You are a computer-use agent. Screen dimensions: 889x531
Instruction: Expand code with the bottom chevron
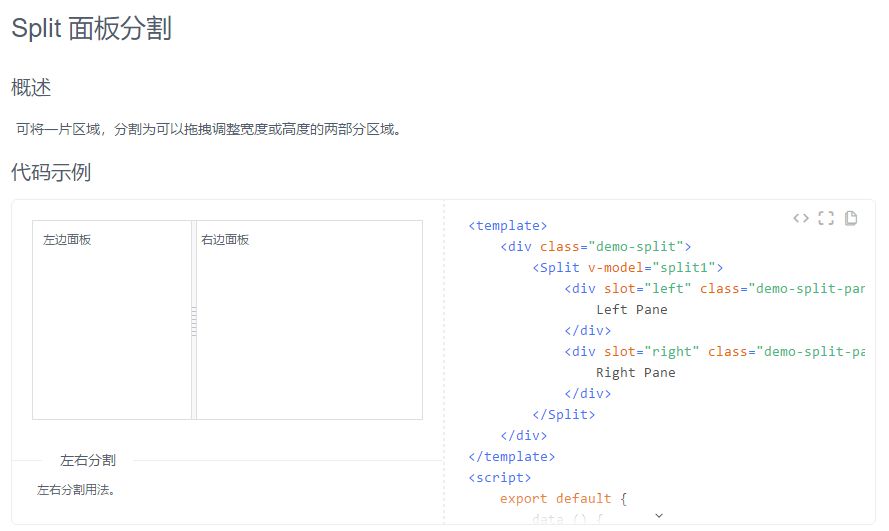click(x=659, y=516)
